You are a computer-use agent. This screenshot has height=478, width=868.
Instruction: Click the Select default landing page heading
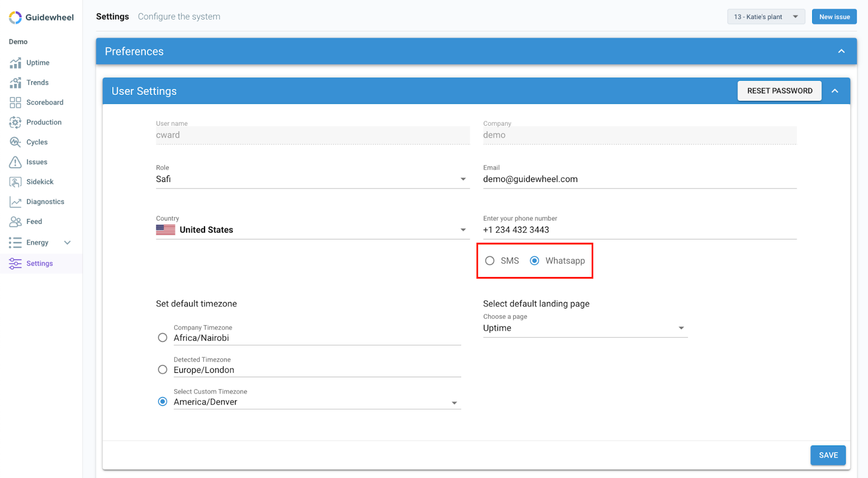point(536,304)
